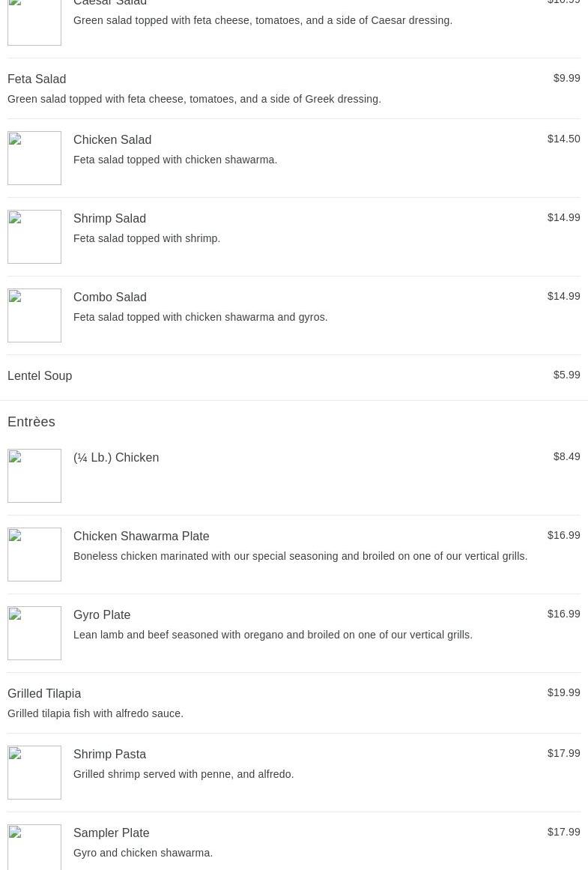
Task: Select the Combo Salad title
Action: [110, 297]
